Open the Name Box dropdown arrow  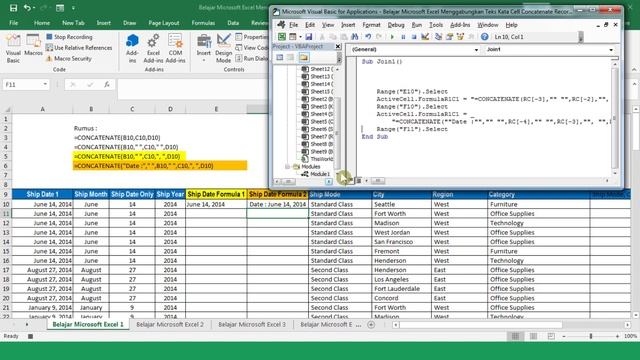coord(45,84)
